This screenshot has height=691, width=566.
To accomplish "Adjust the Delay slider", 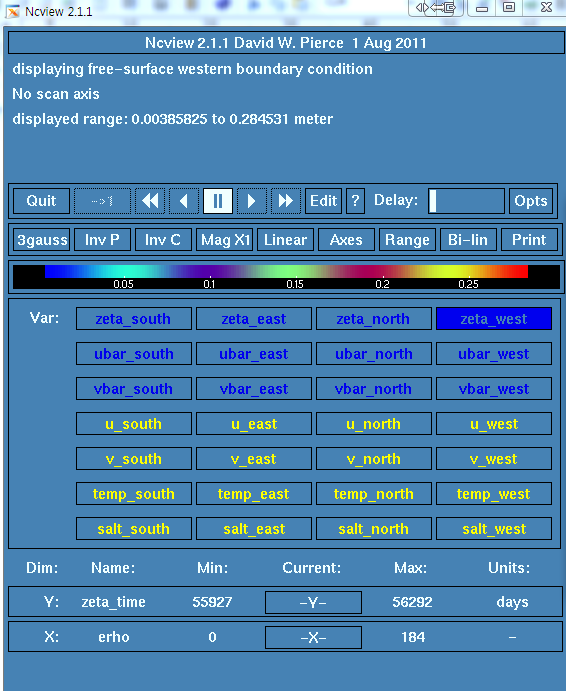I will [466, 201].
